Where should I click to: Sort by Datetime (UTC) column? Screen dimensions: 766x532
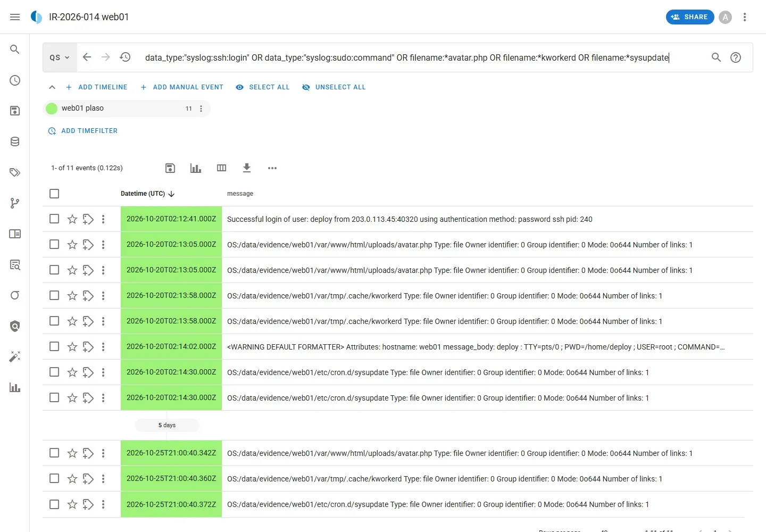pyautogui.click(x=147, y=194)
